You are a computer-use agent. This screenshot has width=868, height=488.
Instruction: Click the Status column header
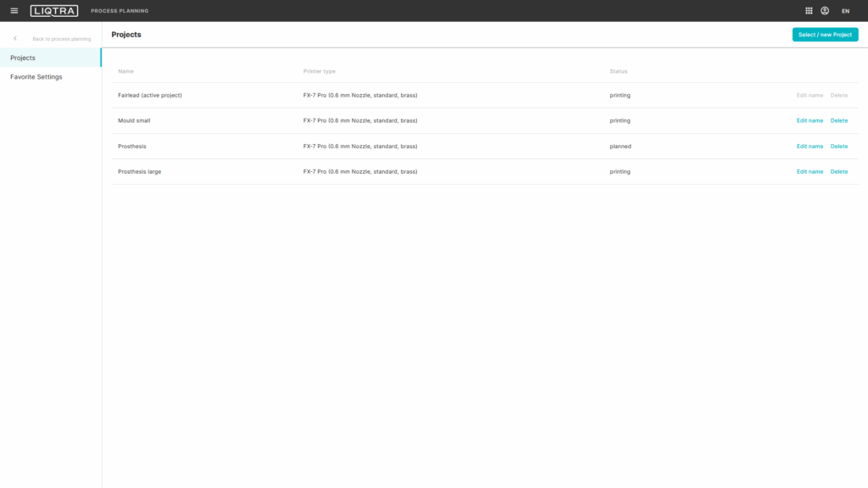(x=619, y=71)
